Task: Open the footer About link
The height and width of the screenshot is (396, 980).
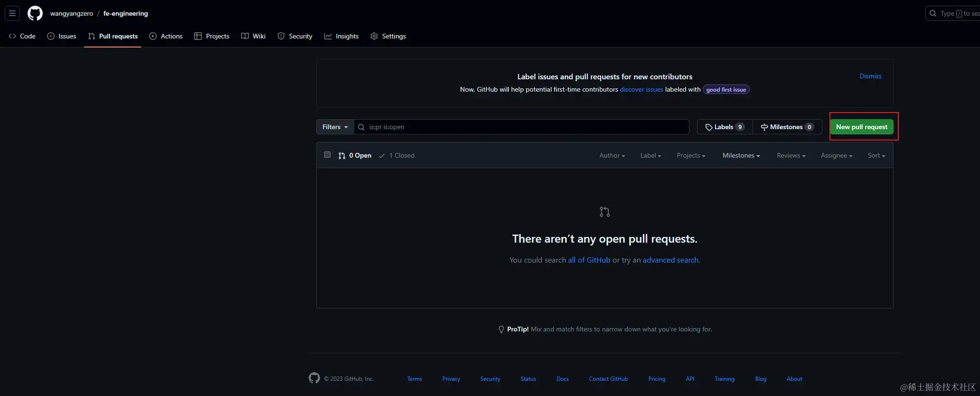Action: pyautogui.click(x=794, y=379)
